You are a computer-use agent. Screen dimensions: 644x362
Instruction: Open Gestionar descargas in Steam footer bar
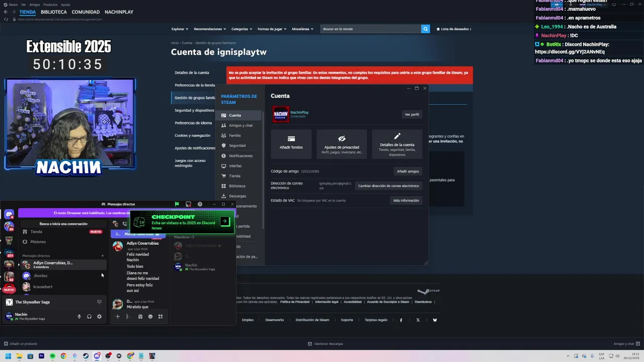click(x=326, y=344)
